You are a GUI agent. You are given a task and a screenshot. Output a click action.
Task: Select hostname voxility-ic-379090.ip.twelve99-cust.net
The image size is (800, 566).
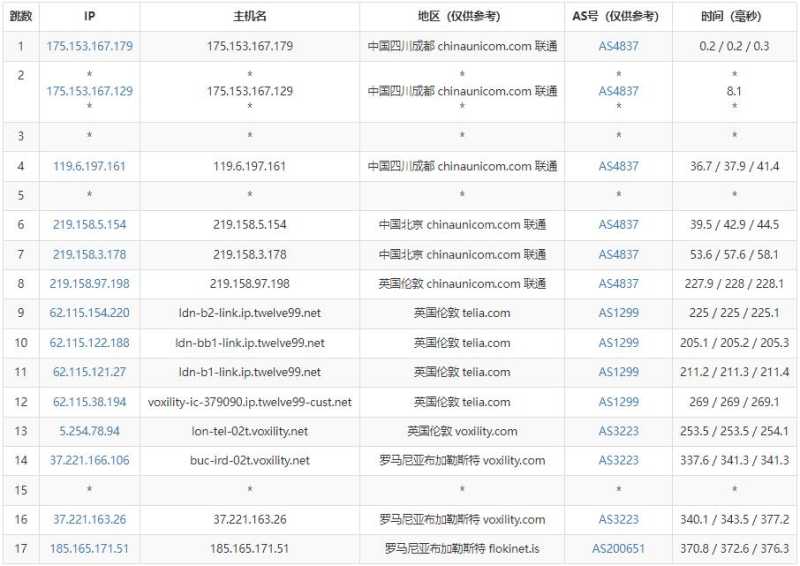click(249, 402)
